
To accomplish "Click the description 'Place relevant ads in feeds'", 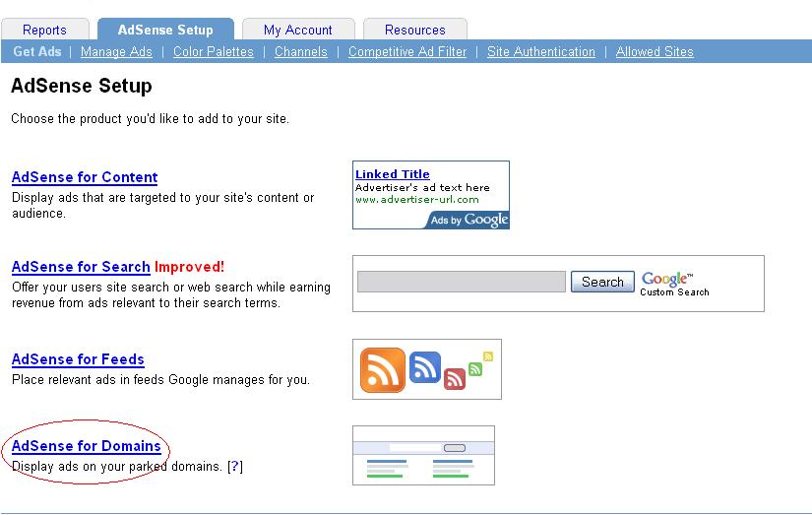I will tap(88, 380).
